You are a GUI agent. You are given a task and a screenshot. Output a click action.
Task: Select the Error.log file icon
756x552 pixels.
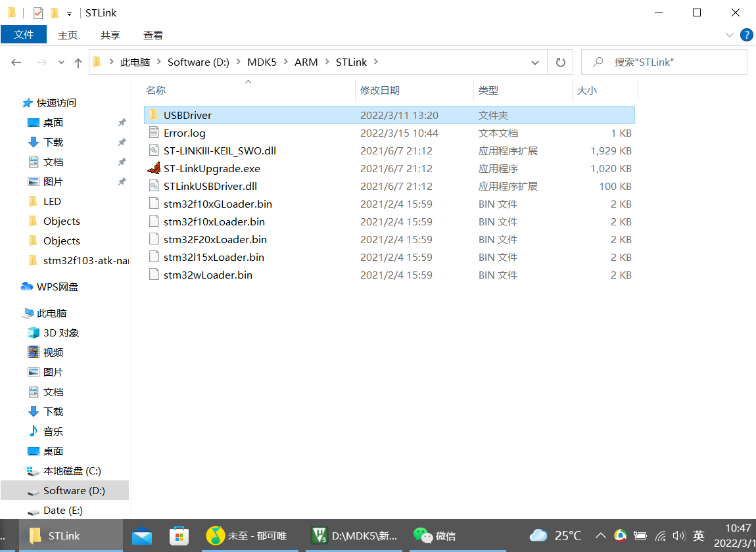click(x=154, y=133)
